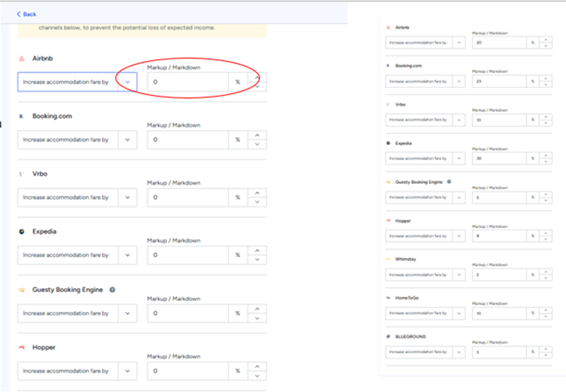Click the Airbnb logo in the left form

coord(22,58)
